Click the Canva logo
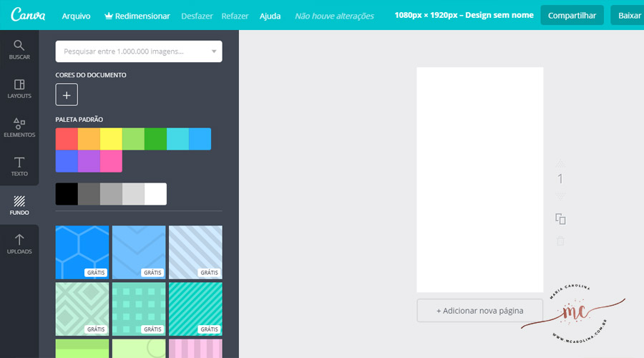This screenshot has height=358, width=644. (28, 15)
